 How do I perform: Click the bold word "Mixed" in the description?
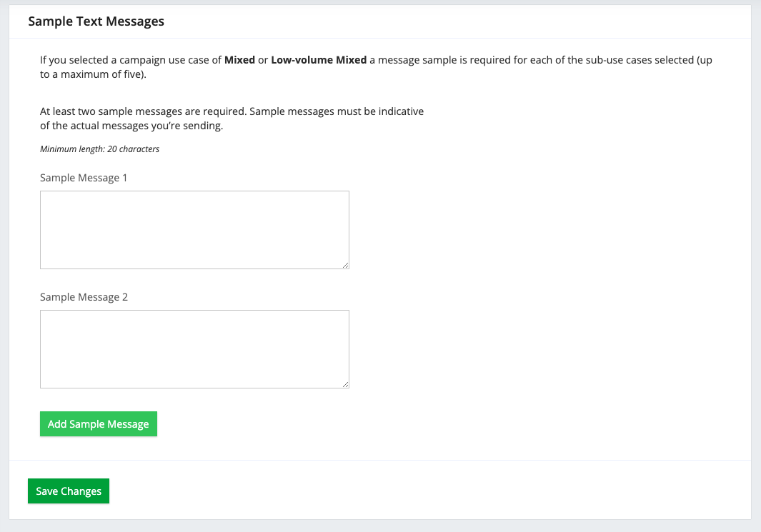(239, 60)
